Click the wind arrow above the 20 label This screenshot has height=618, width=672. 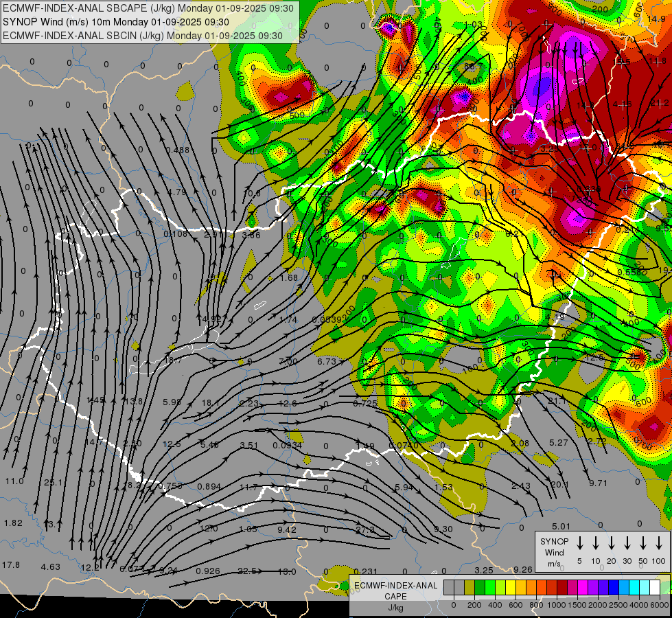coord(612,543)
